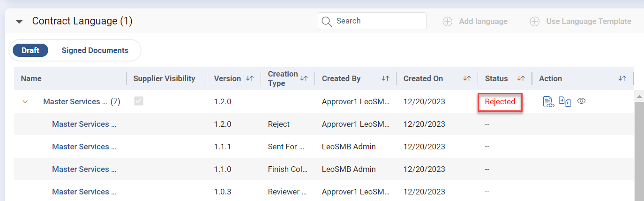Sort by the Action column arrows
The width and height of the screenshot is (644, 201).
point(622,78)
